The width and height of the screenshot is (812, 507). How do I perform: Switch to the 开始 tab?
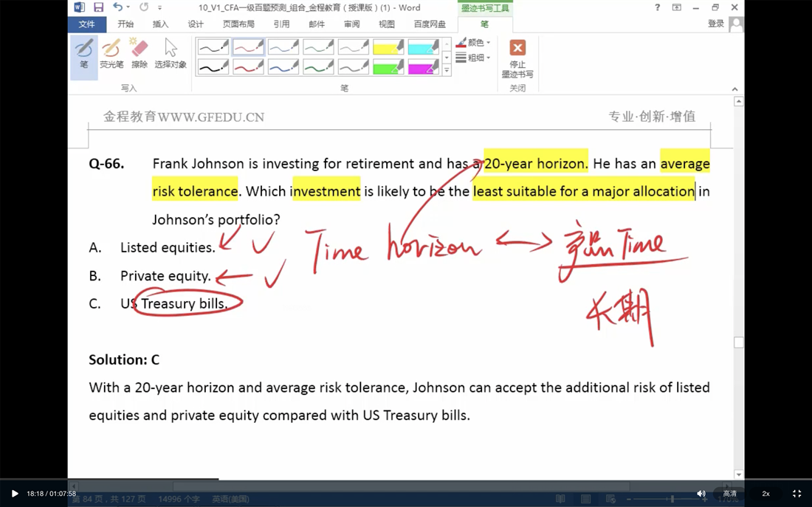click(125, 24)
